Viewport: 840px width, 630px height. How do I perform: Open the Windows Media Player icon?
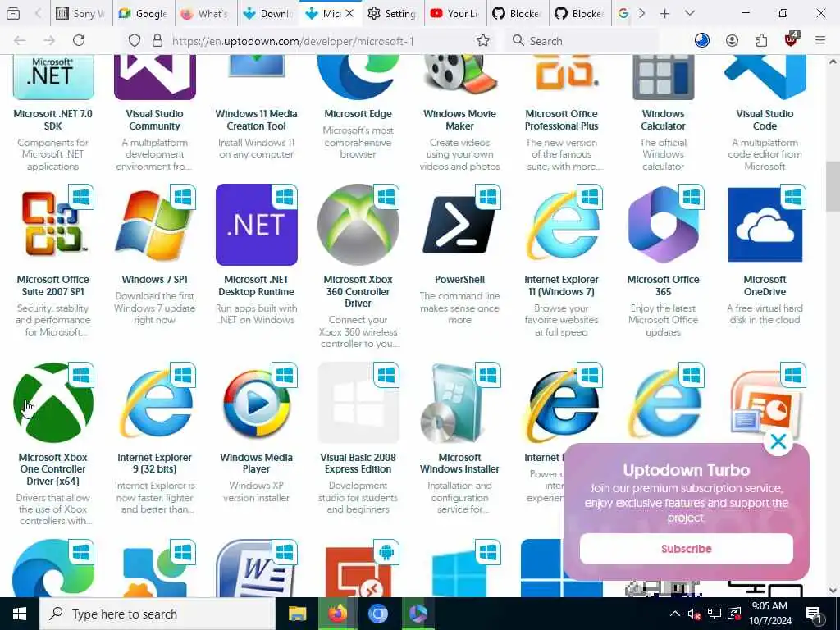click(x=257, y=402)
